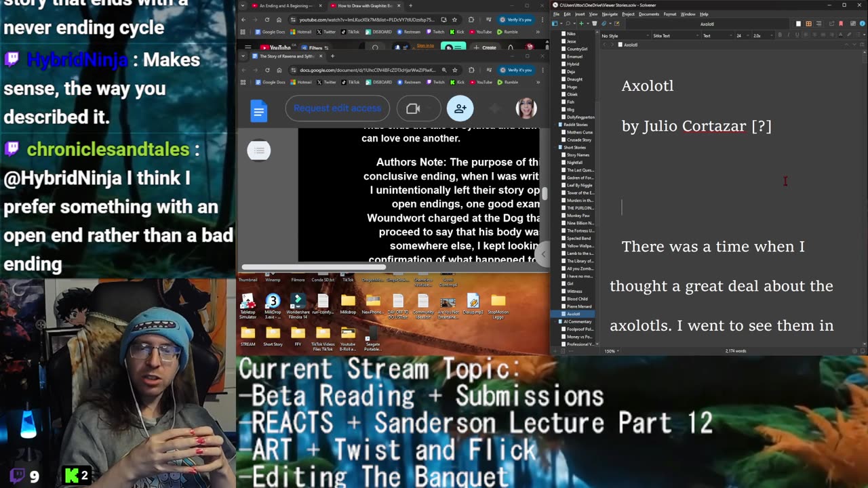Open Wondershare Filmora 14 desktop icon
The height and width of the screenshot is (488, 868).
pyautogui.click(x=298, y=306)
